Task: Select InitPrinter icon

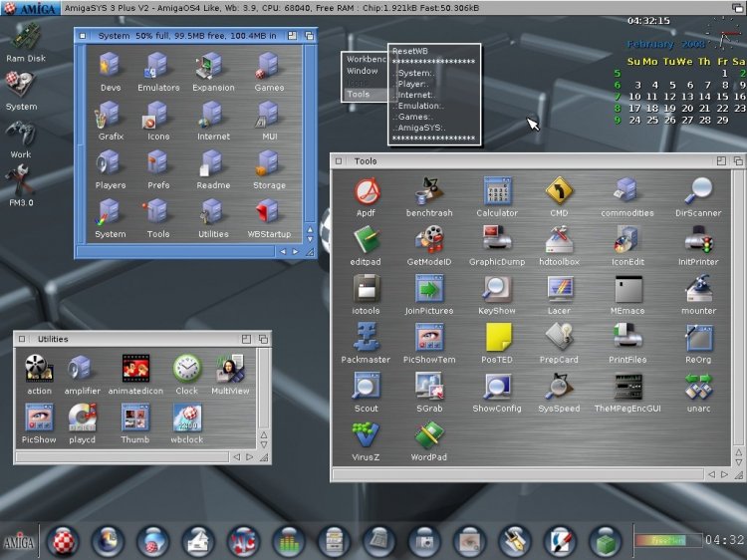Action: 698,240
